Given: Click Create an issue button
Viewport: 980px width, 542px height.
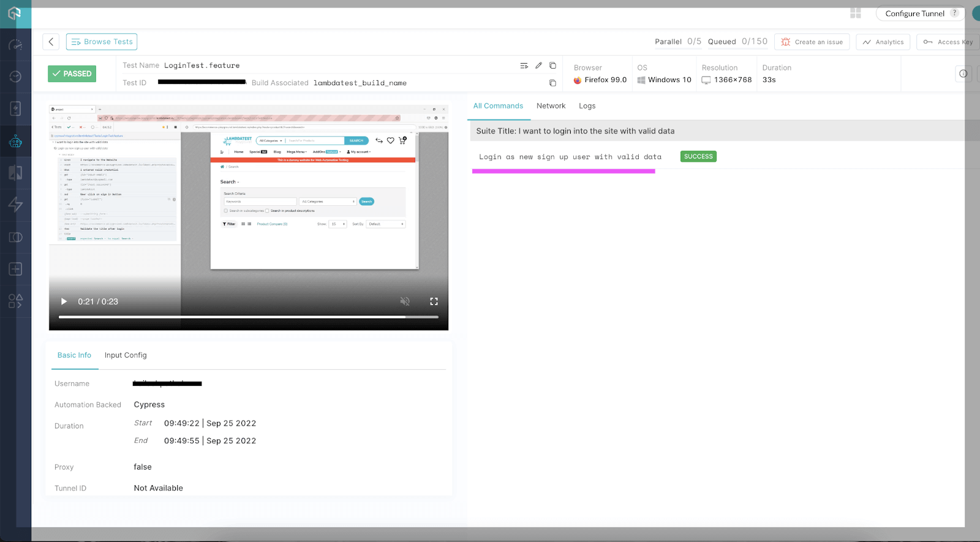Looking at the screenshot, I should tap(812, 42).
